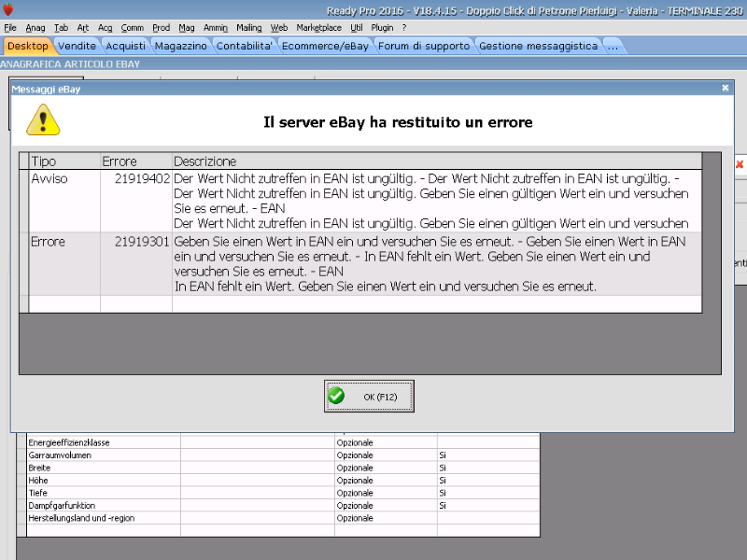Click the green checkmark icon on OK button
Image resolution: width=747 pixels, height=560 pixels.
click(336, 396)
